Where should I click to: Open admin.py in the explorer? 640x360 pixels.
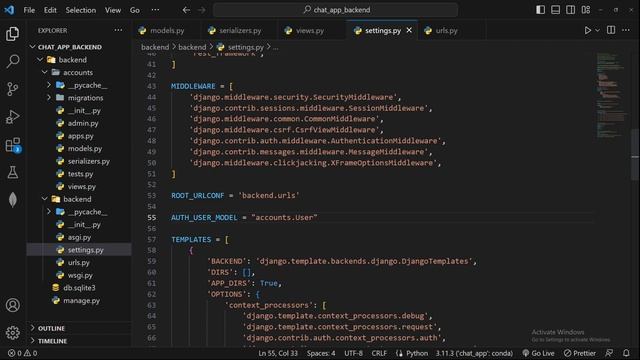[x=83, y=123]
